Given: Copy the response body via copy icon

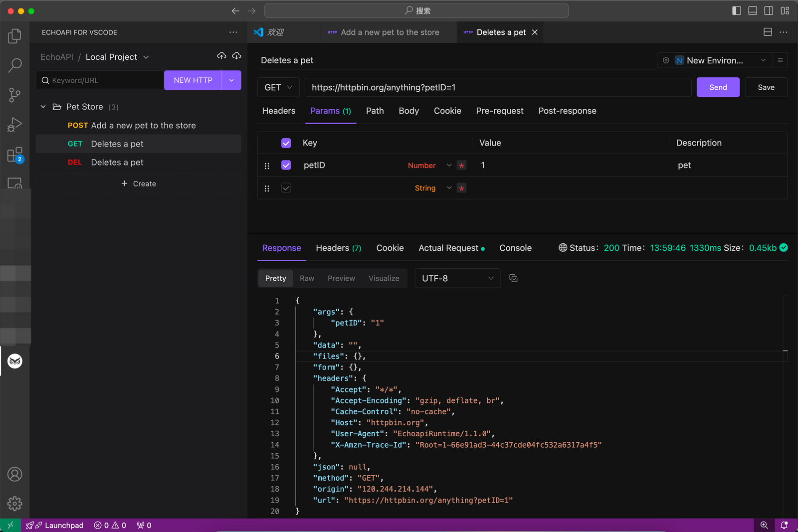Looking at the screenshot, I should tap(514, 278).
